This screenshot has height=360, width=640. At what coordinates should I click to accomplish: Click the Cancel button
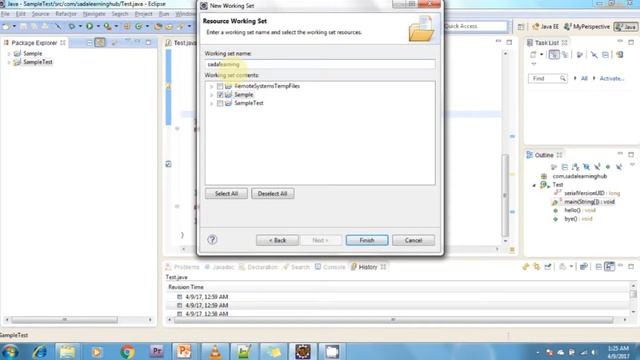pyautogui.click(x=413, y=240)
